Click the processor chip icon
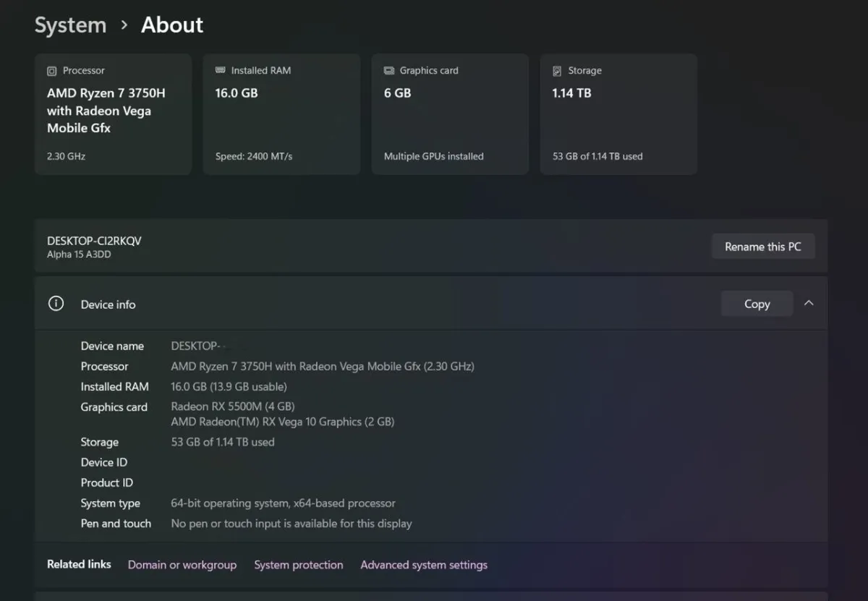The width and height of the screenshot is (868, 601). pos(51,71)
